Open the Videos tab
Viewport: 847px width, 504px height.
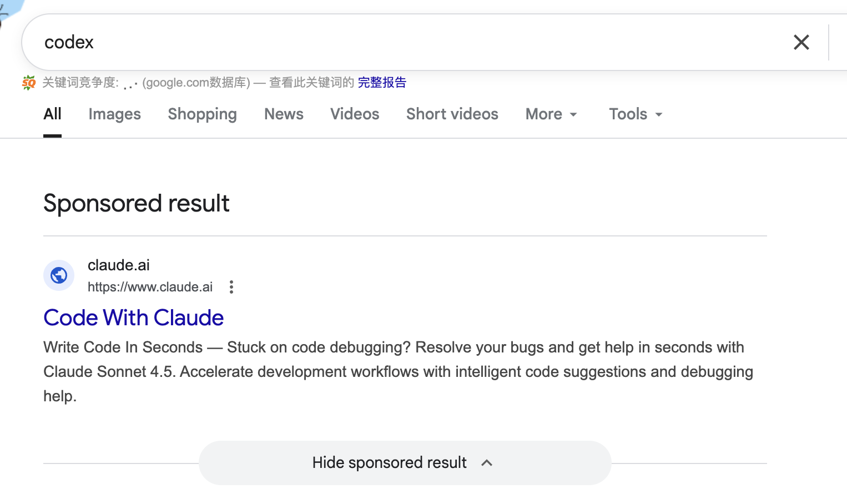click(355, 114)
